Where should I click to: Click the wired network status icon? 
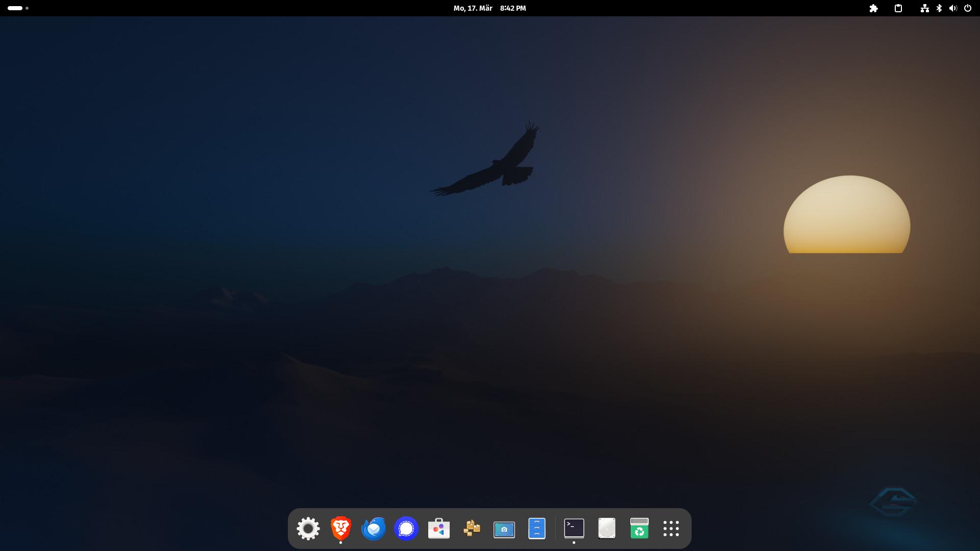[924, 8]
